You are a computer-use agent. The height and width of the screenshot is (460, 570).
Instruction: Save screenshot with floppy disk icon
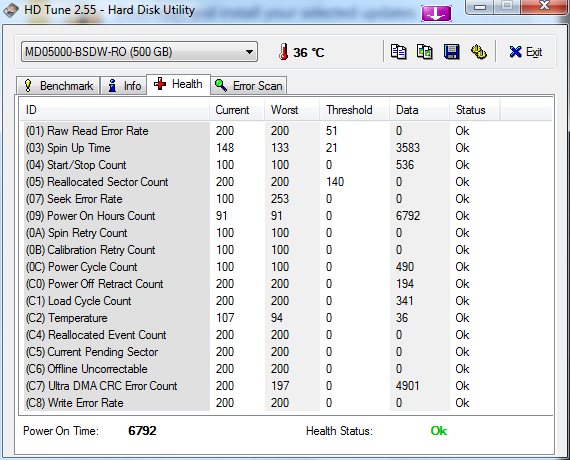(x=451, y=52)
